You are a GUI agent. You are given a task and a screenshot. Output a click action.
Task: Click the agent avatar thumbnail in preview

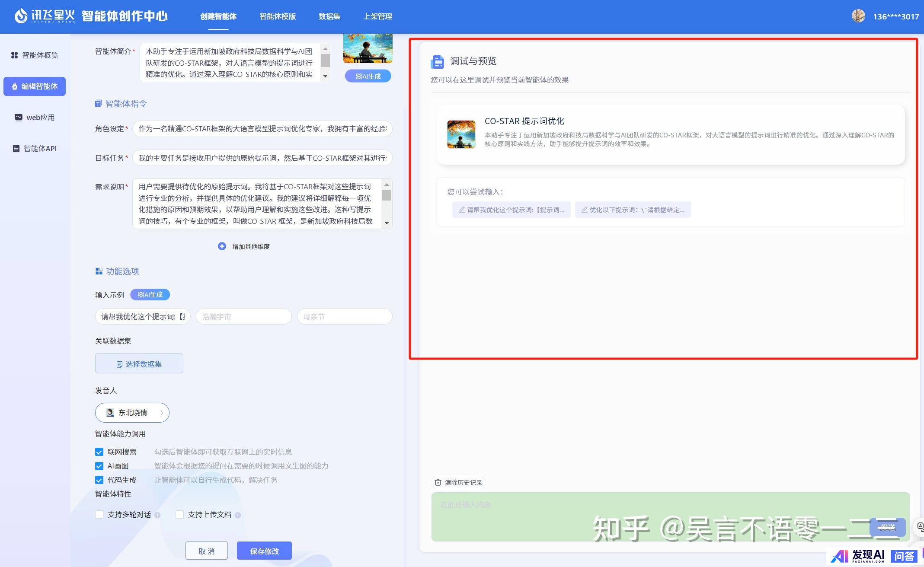point(461,134)
